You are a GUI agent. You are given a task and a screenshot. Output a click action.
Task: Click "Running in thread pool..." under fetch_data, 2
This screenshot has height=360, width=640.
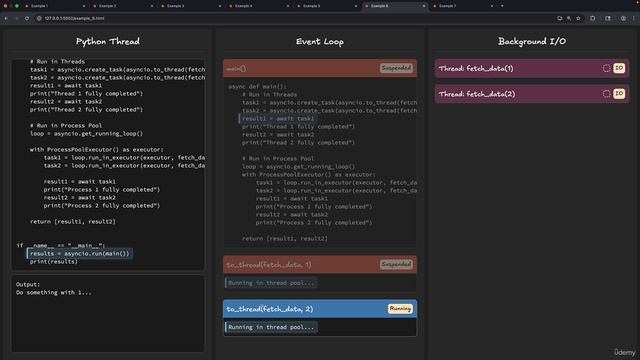pos(271,327)
